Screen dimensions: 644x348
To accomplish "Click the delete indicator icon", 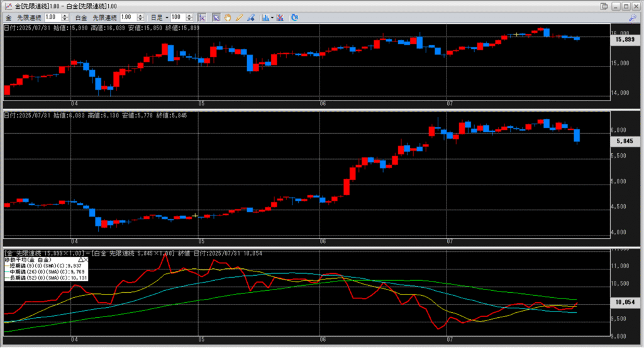I will (x=279, y=18).
